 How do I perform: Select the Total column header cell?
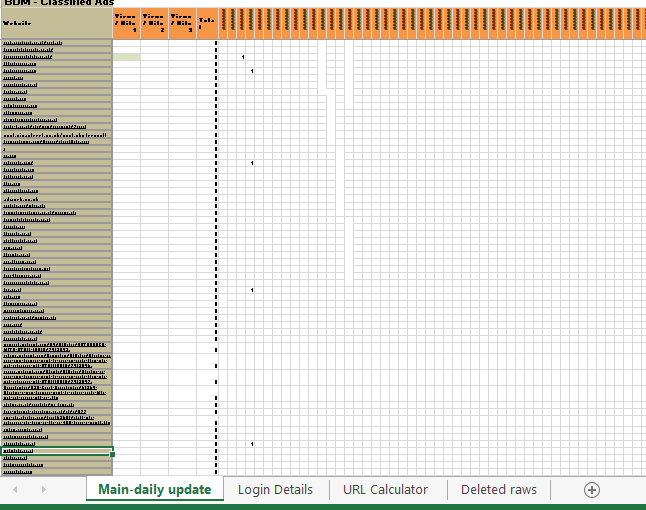[206, 23]
